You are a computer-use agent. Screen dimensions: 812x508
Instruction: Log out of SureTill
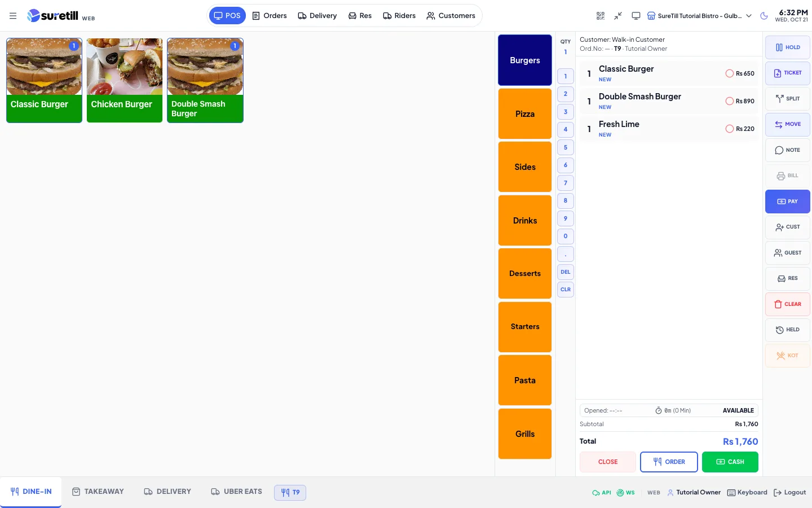click(790, 493)
